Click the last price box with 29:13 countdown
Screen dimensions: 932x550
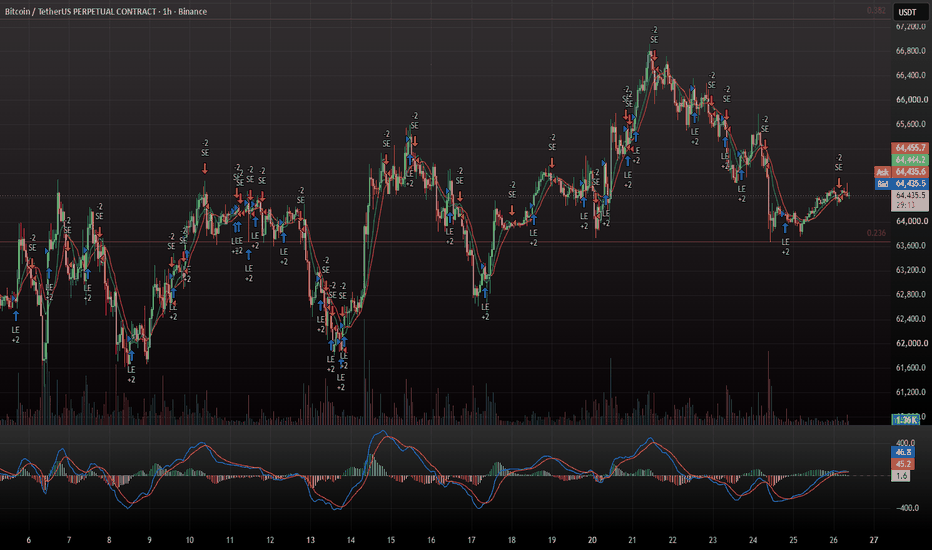click(910, 200)
